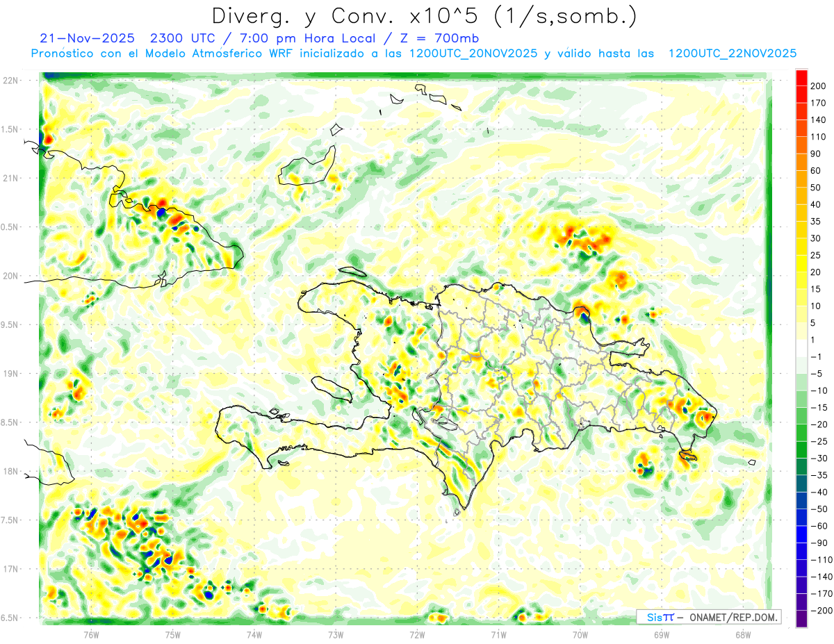Click the positive '90' colorbar label
Image resolution: width=834 pixels, height=644 pixels.
(x=816, y=154)
